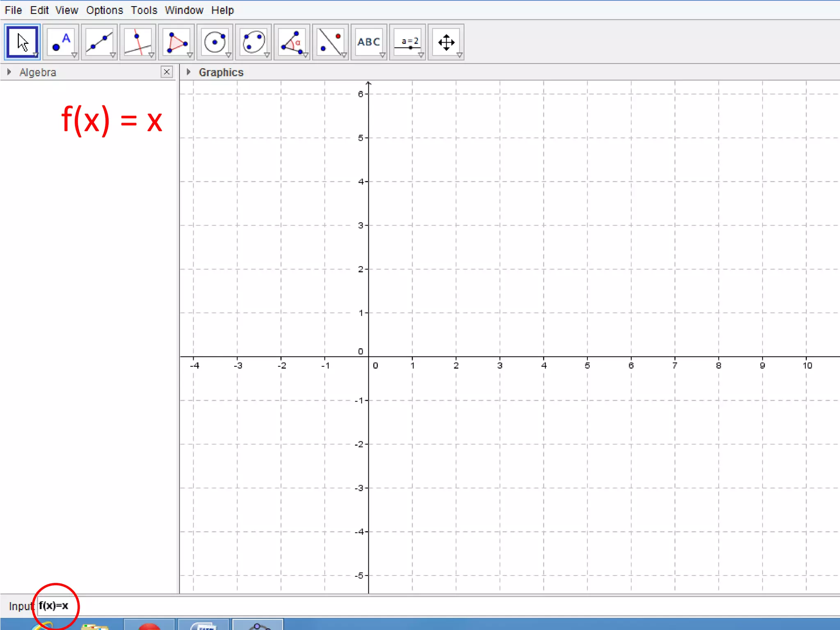Select the New Point tool
The height and width of the screenshot is (630, 840).
click(61, 42)
